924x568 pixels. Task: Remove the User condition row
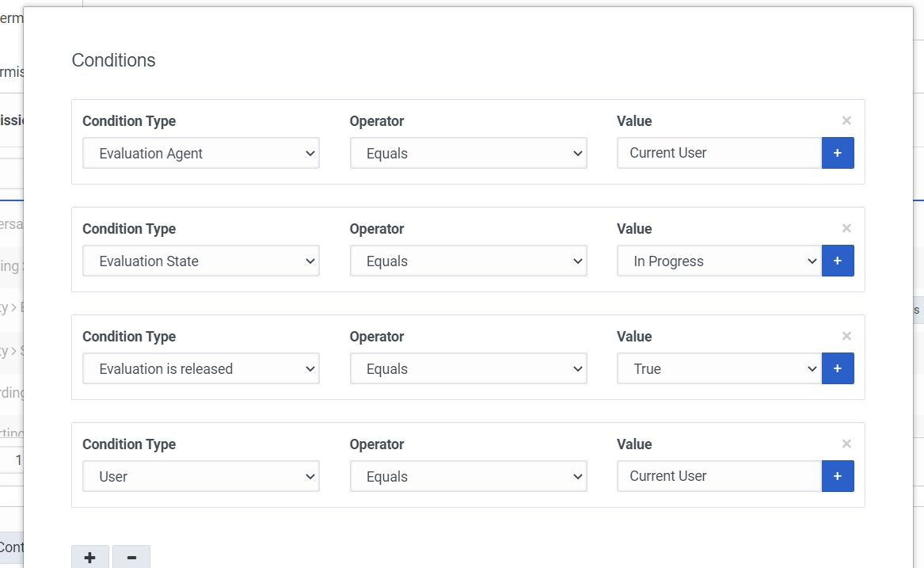(846, 444)
